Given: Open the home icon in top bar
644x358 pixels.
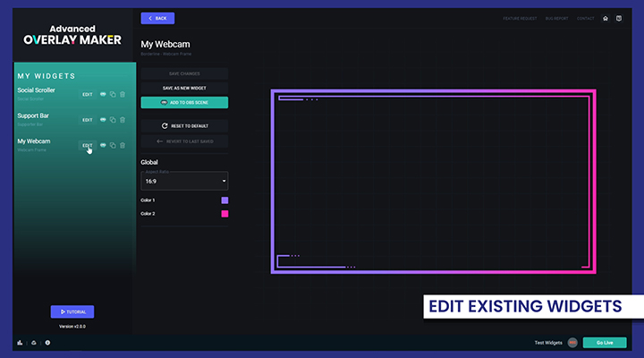Looking at the screenshot, I should pos(606,18).
